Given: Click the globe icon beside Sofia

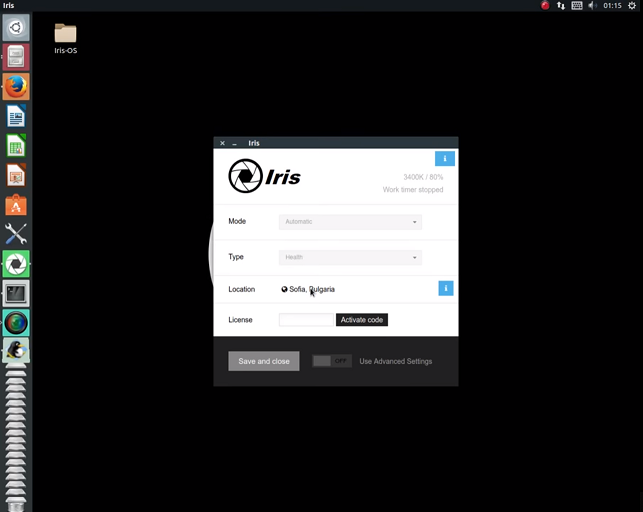Looking at the screenshot, I should 284,289.
